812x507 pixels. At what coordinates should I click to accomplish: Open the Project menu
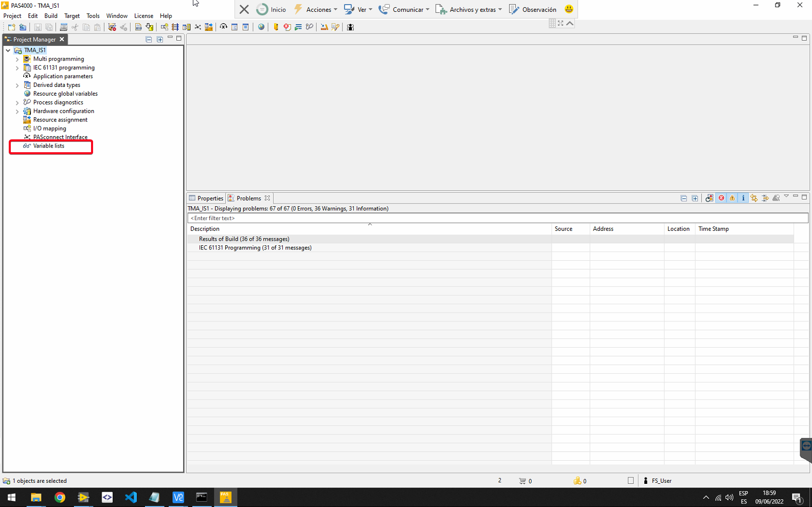click(x=12, y=16)
